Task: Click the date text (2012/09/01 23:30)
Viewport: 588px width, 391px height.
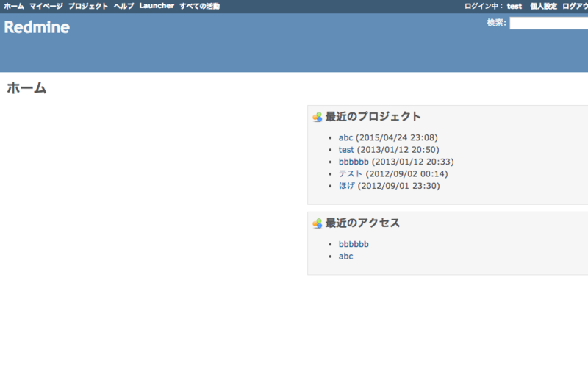Action: (398, 185)
